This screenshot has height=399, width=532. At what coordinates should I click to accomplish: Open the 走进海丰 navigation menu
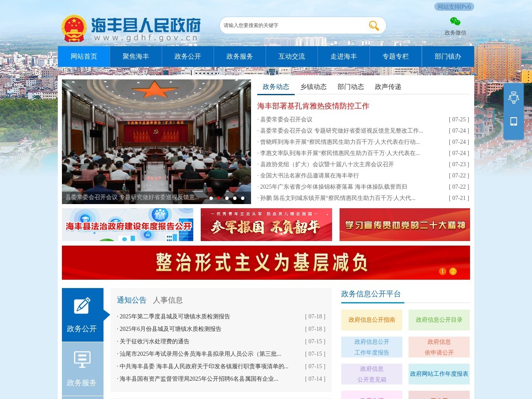pos(344,57)
